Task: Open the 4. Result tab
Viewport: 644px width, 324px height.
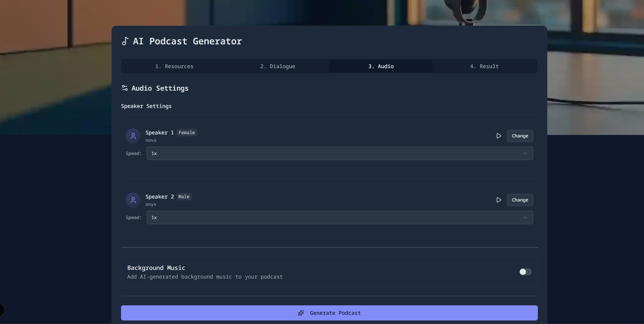Action: pyautogui.click(x=484, y=66)
